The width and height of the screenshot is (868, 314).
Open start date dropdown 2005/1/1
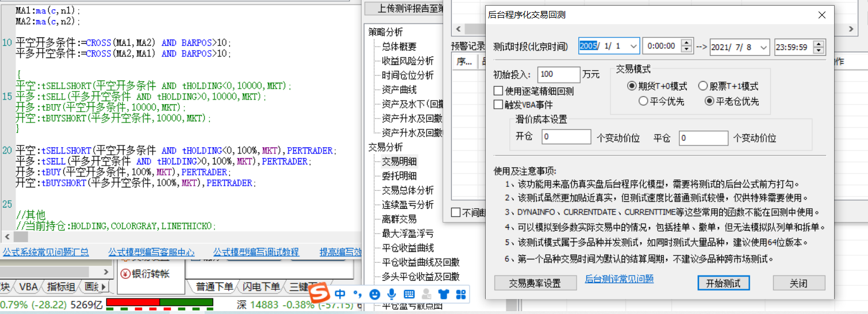click(633, 47)
